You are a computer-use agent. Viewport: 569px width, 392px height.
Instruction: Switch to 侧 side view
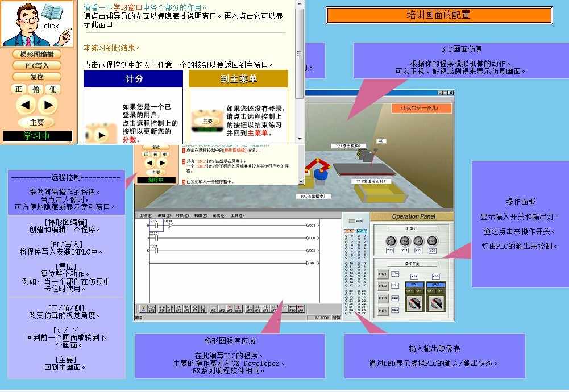coord(53,89)
